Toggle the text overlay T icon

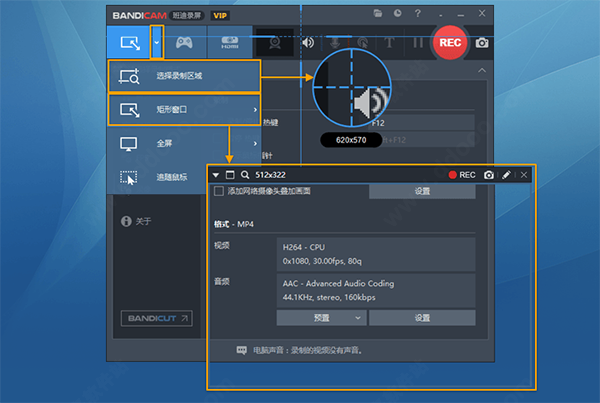click(x=389, y=42)
